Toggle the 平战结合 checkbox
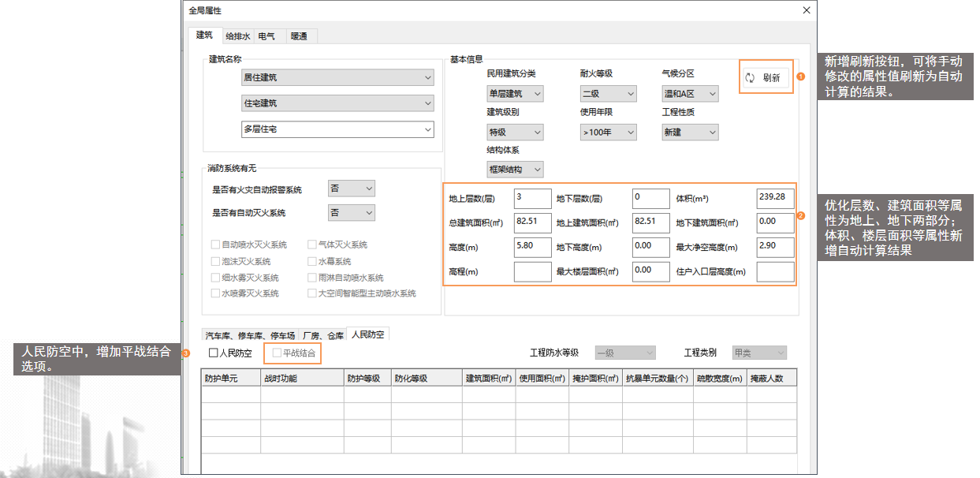The width and height of the screenshot is (980, 478). tap(277, 353)
